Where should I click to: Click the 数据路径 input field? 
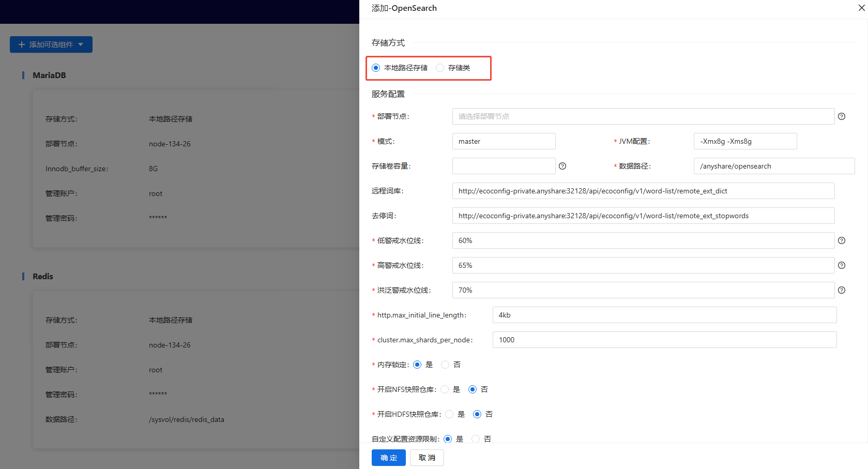pos(774,166)
